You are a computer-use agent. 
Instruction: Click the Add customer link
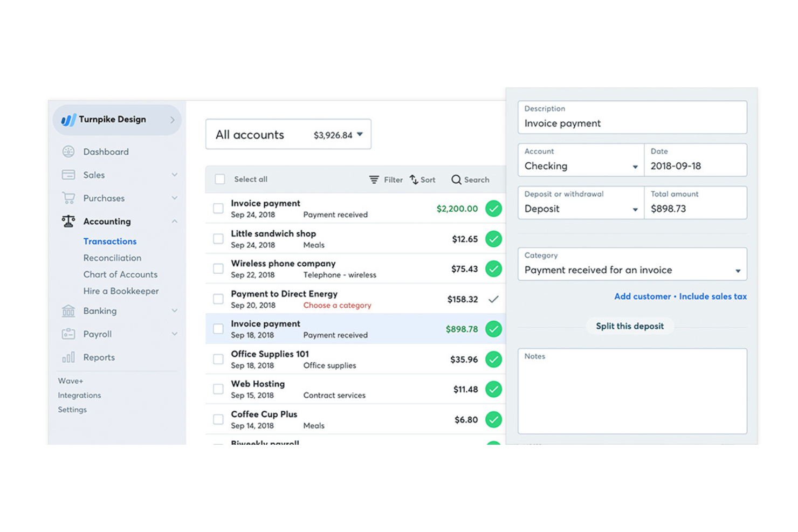pyautogui.click(x=642, y=296)
